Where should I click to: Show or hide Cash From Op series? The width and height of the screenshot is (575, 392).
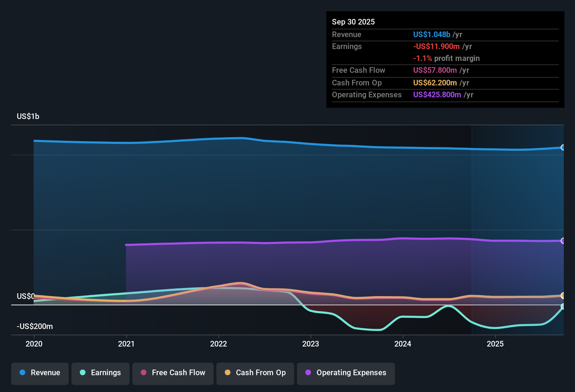click(255, 373)
